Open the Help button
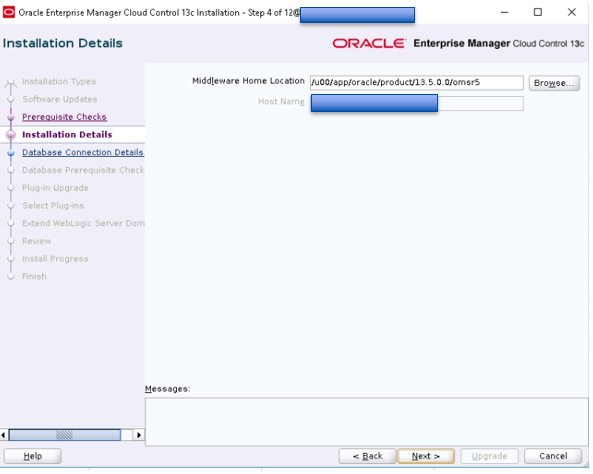The image size is (593, 474). click(33, 456)
